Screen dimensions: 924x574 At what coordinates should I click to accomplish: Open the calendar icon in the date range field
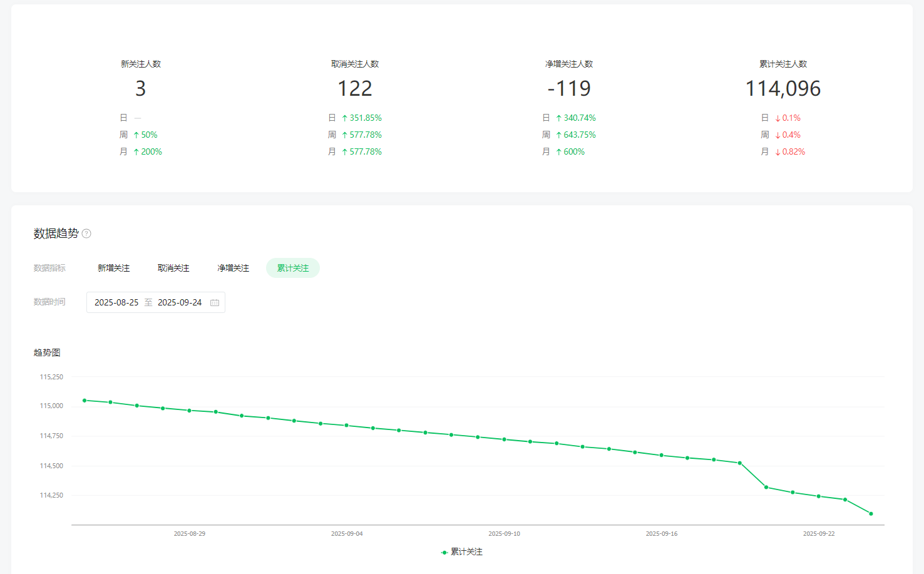click(x=215, y=302)
